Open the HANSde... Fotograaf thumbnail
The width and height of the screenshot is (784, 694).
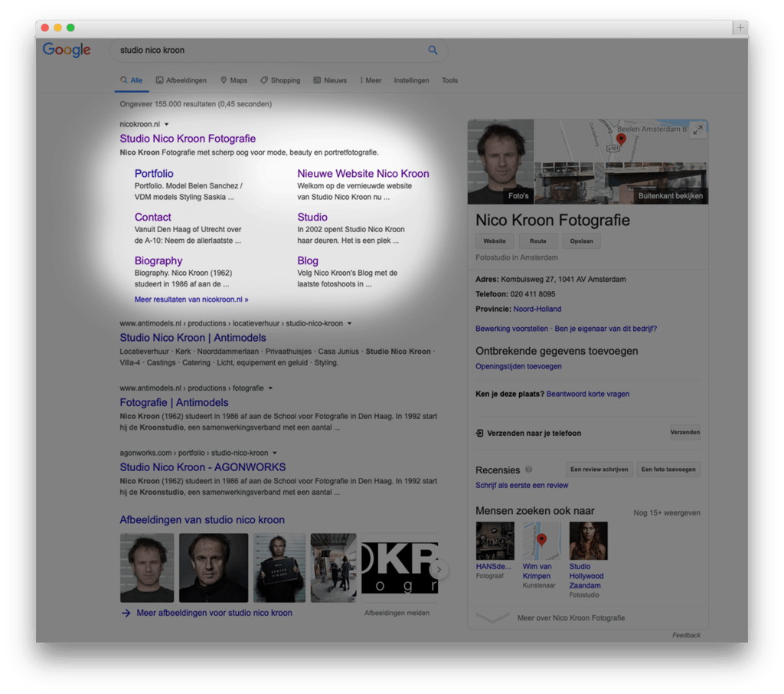point(495,541)
